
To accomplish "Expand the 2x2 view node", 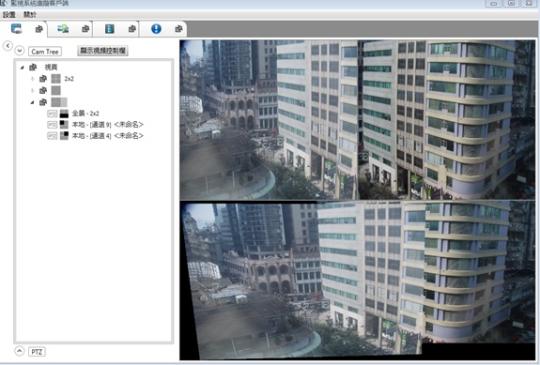I will [x=32, y=79].
